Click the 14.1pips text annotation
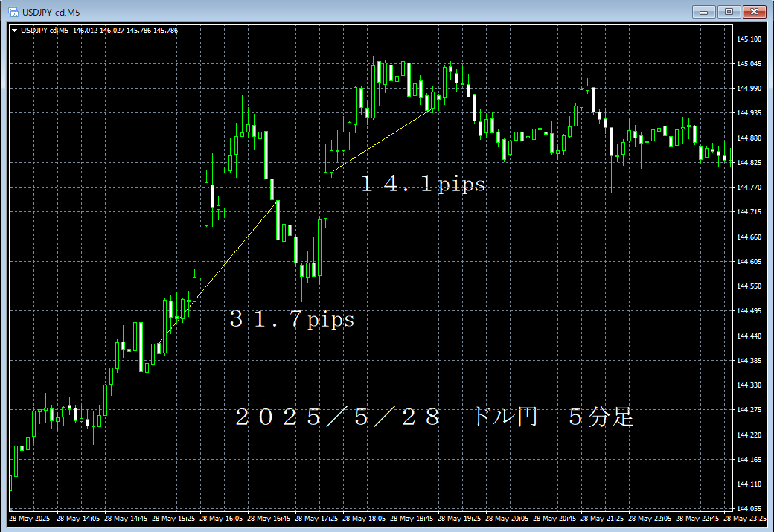 [x=422, y=184]
